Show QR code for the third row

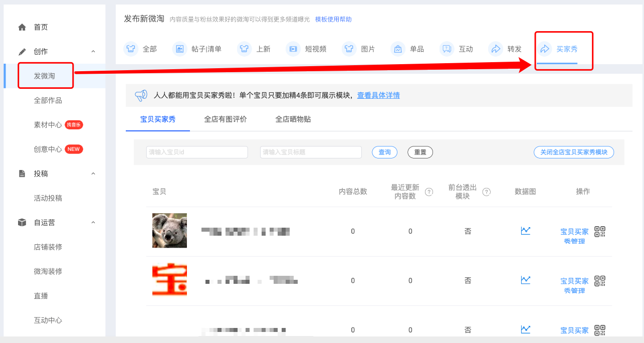pos(600,329)
